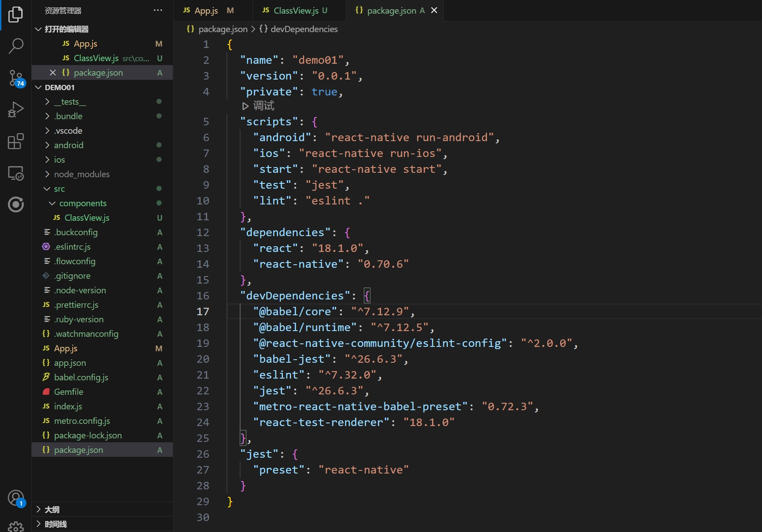This screenshot has height=532, width=762.
Task: Open the Manage settings gear
Action: point(16,526)
